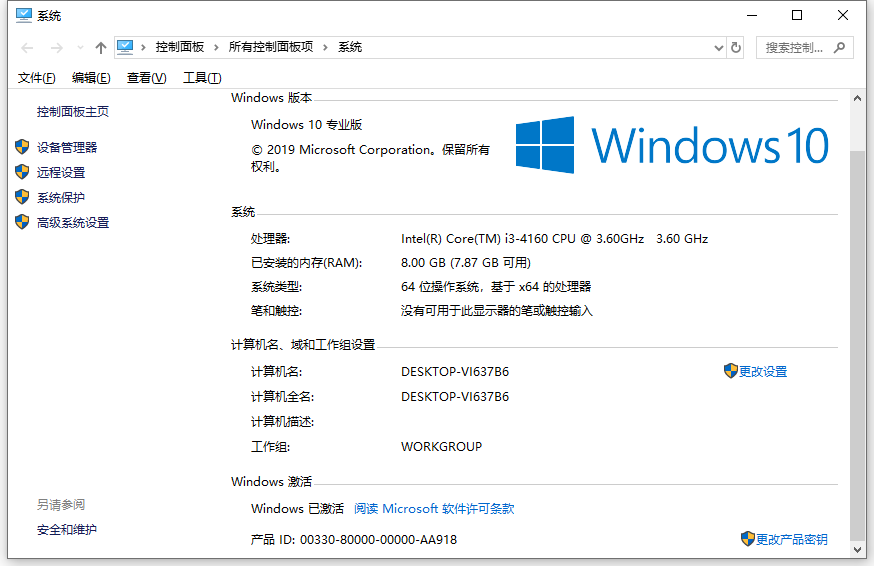
Task: Click 更改设置 link
Action: pos(763,371)
